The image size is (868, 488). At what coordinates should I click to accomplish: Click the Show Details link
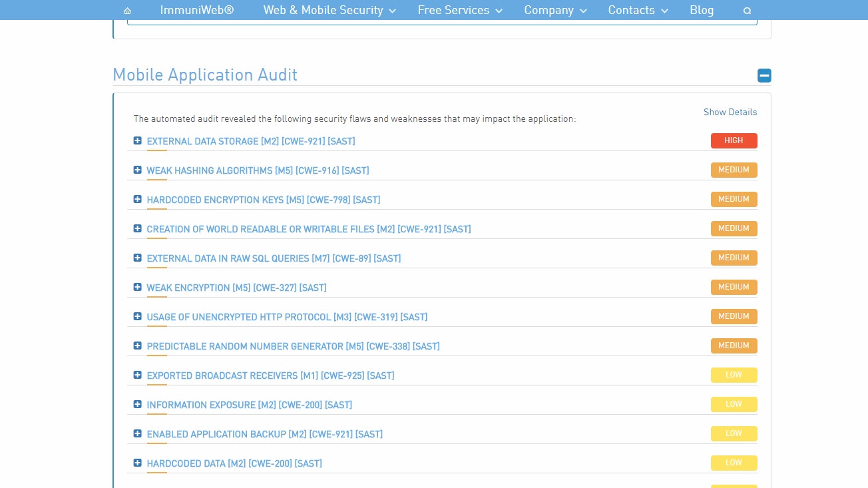(730, 112)
